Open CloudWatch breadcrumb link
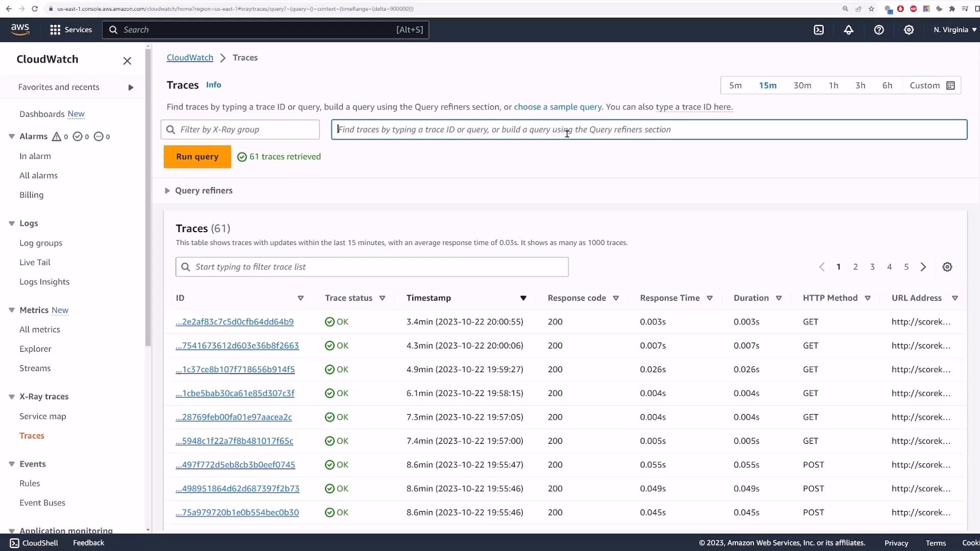Image resolution: width=980 pixels, height=551 pixels. pos(190,58)
